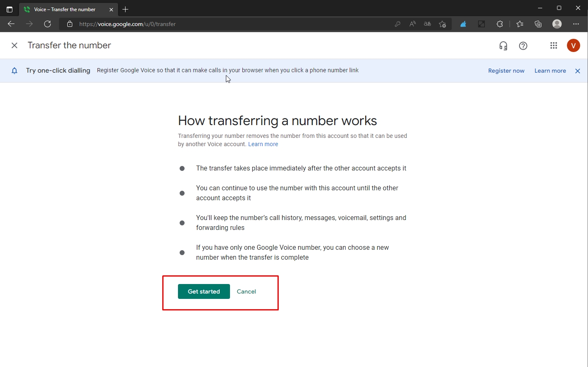
Task: Add this page to favorites
Action: click(x=442, y=24)
